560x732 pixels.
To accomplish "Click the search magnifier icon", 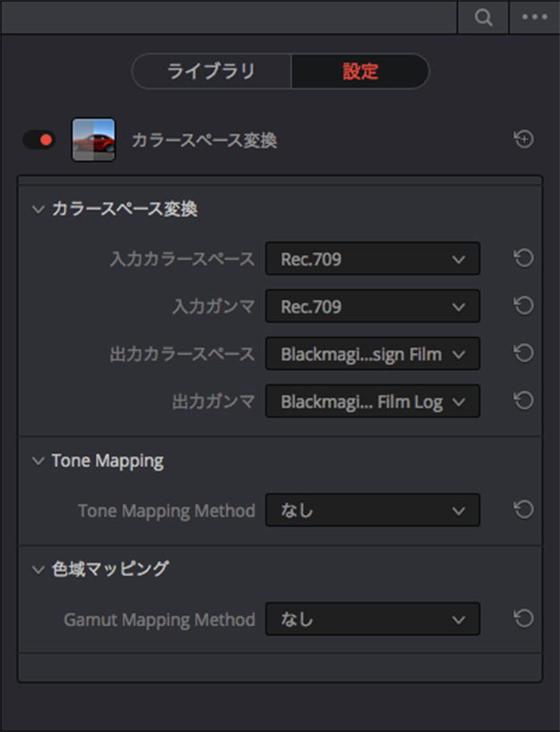I will point(484,18).
